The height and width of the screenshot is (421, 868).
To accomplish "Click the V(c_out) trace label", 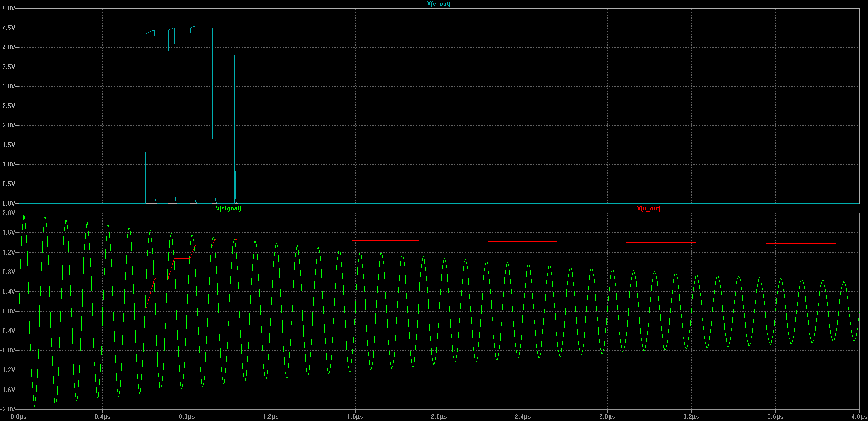I will [439, 4].
